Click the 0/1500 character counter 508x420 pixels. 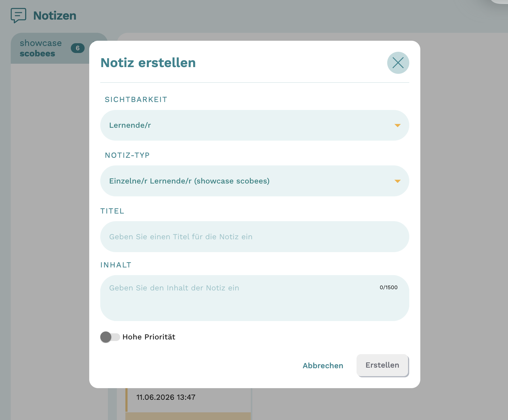[x=388, y=287]
